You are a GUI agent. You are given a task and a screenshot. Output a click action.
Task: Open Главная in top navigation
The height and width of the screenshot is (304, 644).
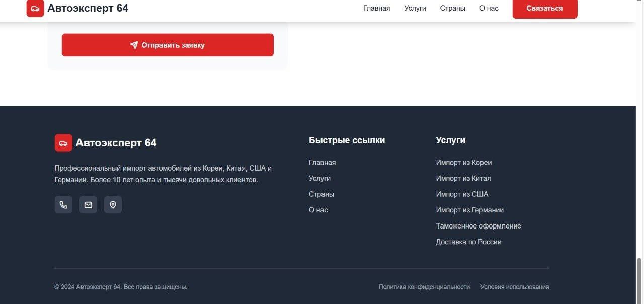tap(376, 8)
